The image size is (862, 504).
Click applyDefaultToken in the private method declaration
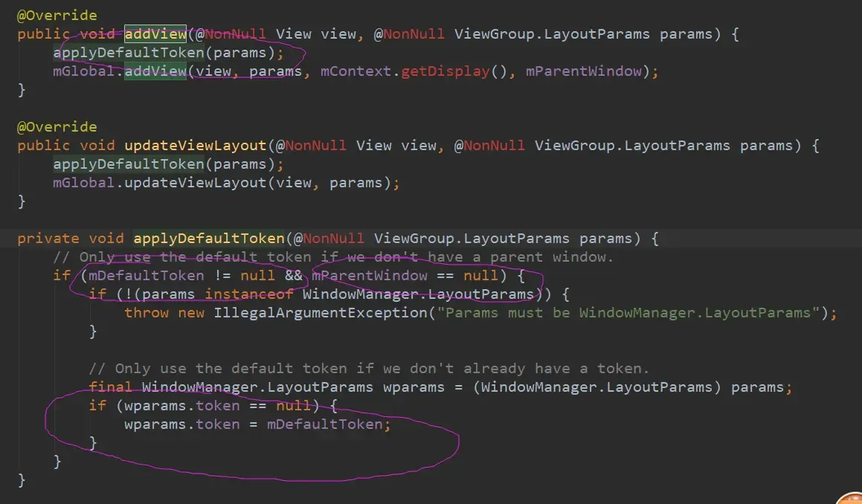click(x=209, y=239)
